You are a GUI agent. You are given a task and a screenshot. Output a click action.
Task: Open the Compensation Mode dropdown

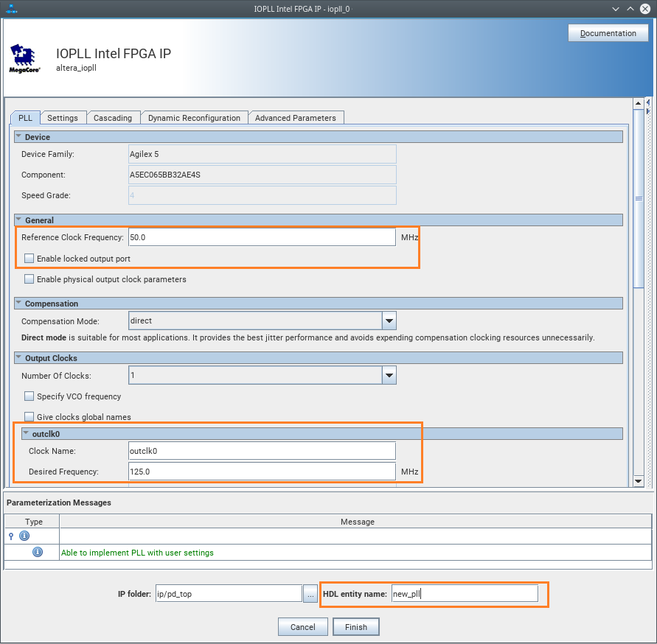tap(389, 321)
